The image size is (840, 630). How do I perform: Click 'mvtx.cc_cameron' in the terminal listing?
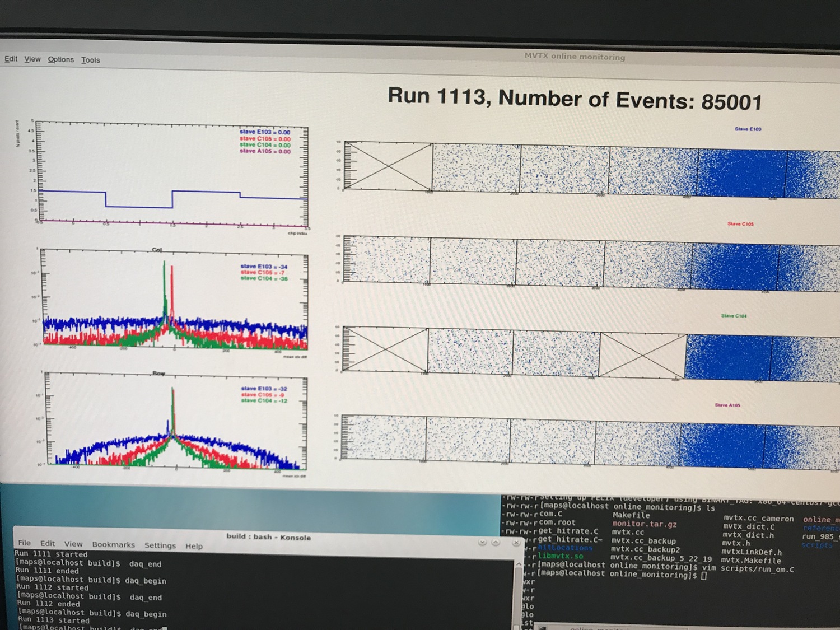point(758,519)
